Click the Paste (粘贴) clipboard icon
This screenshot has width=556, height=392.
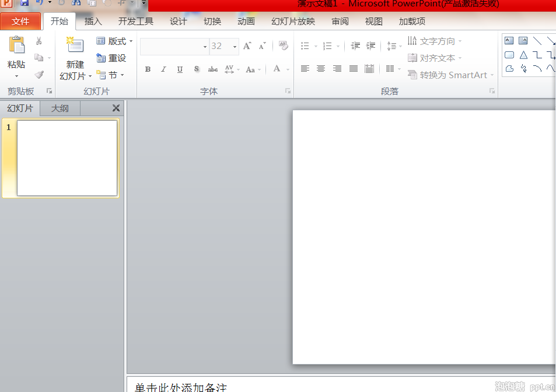[16, 45]
